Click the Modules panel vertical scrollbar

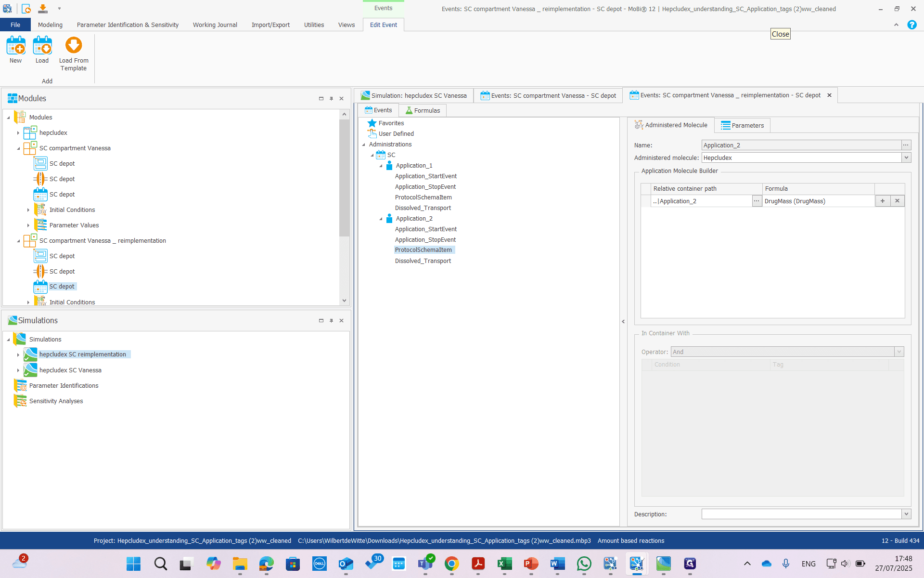click(x=344, y=177)
